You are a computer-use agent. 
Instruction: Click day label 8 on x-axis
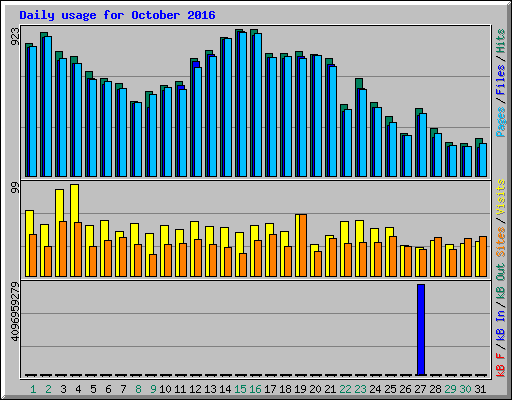point(138,389)
